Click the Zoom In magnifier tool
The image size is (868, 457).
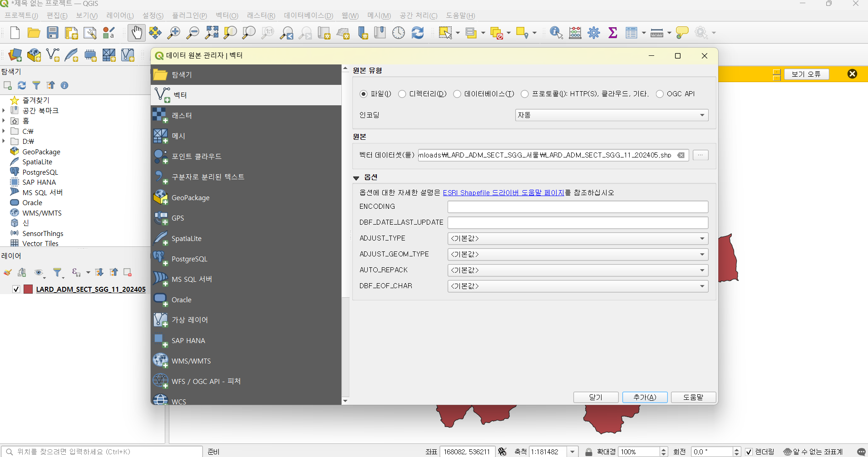click(x=174, y=33)
